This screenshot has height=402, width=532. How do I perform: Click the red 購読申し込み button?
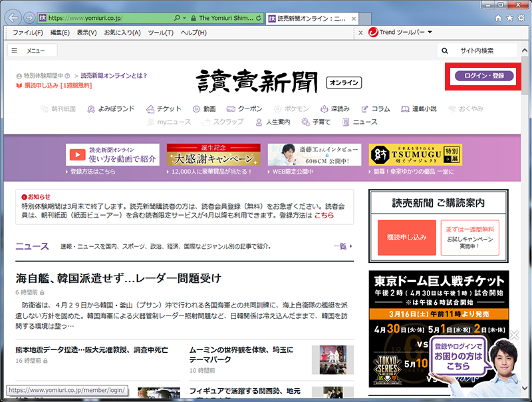407,238
